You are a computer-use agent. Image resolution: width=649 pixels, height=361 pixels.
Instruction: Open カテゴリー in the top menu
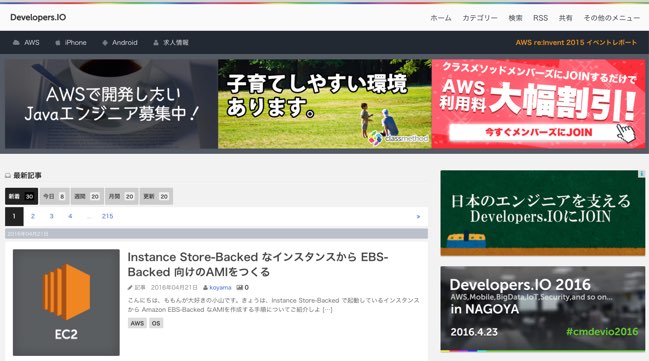(x=480, y=18)
